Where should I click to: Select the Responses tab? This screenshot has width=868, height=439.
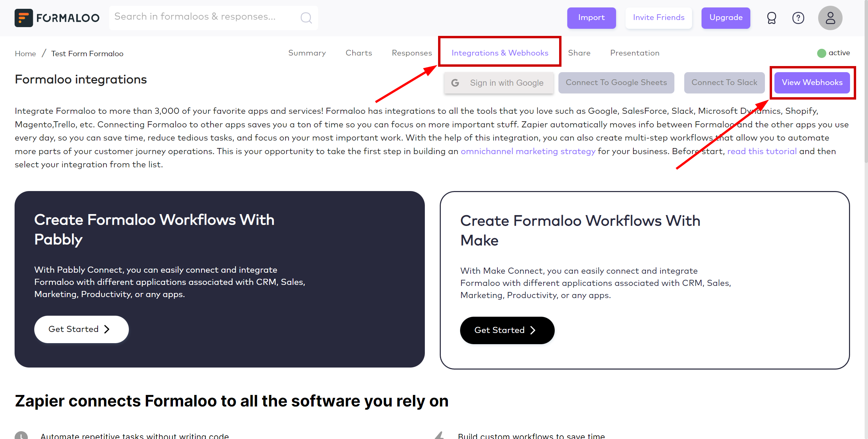(x=412, y=53)
